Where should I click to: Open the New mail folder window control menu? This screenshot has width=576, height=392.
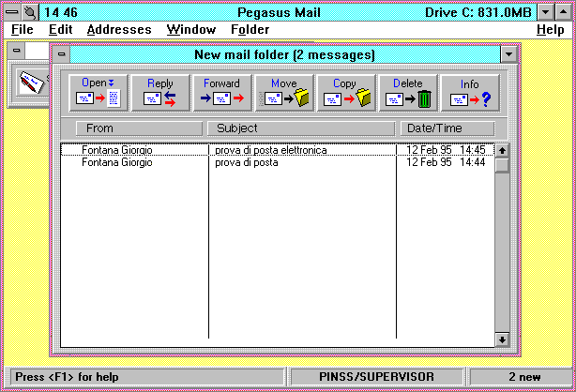pyautogui.click(x=62, y=54)
